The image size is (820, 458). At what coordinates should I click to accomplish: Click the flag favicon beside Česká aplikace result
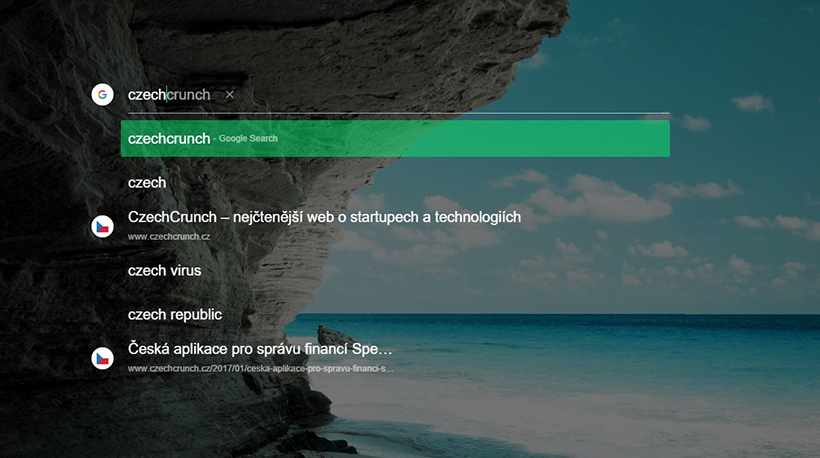[x=102, y=357]
